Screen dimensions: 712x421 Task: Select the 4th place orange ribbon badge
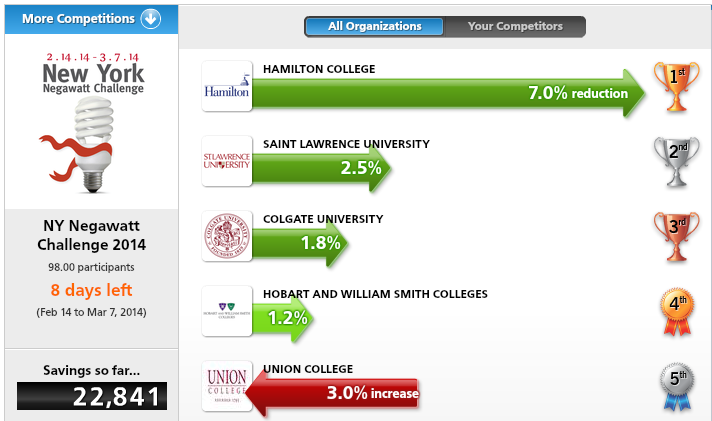677,312
